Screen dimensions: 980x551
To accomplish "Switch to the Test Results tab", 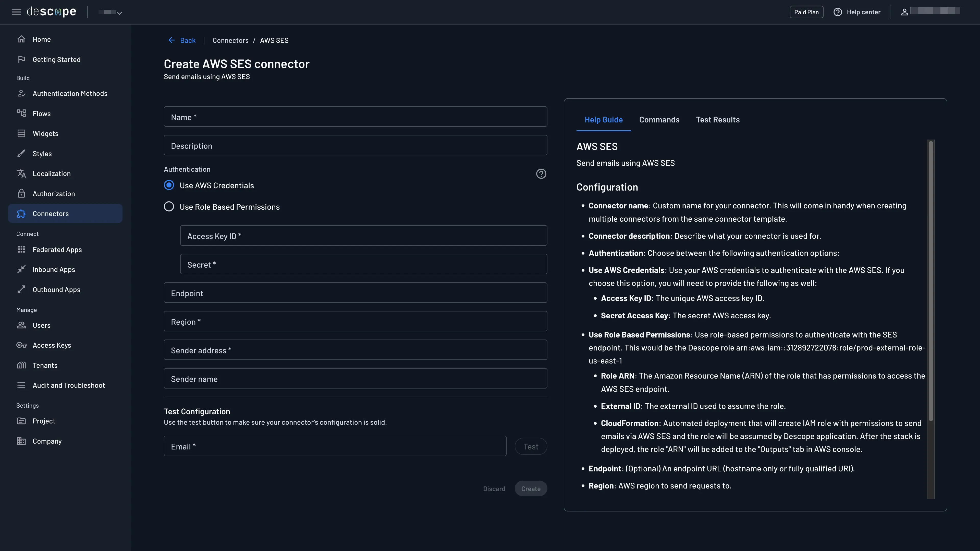I will (x=717, y=120).
